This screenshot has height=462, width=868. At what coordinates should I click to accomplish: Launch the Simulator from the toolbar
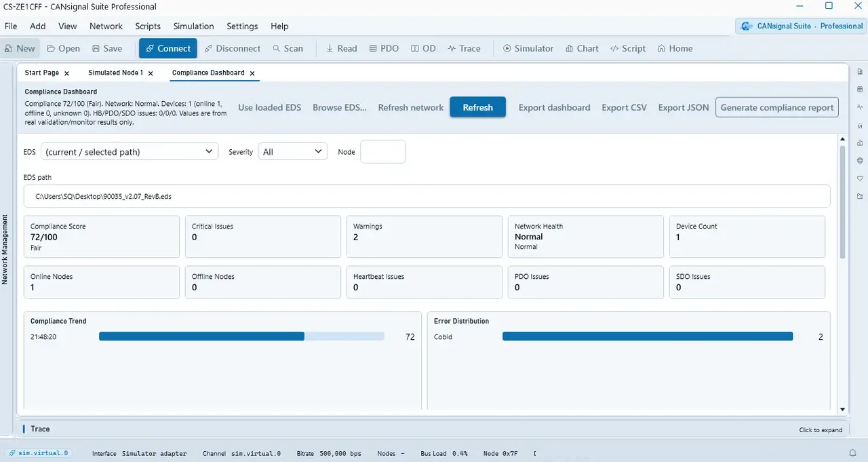click(x=528, y=48)
